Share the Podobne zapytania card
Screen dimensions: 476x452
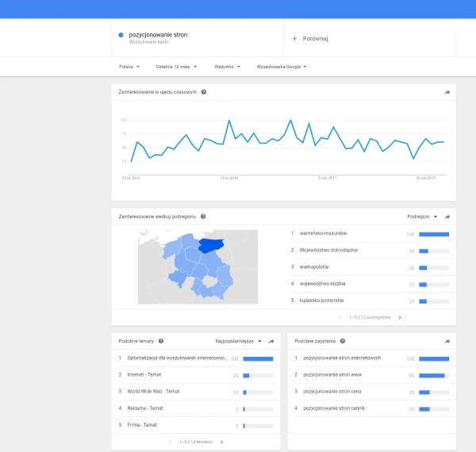point(447,341)
